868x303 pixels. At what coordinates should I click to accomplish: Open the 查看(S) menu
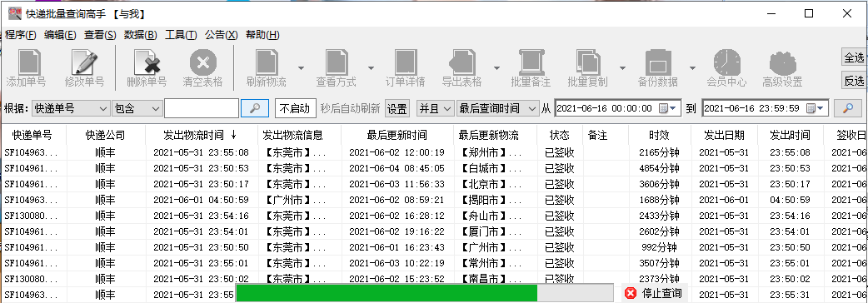click(100, 35)
